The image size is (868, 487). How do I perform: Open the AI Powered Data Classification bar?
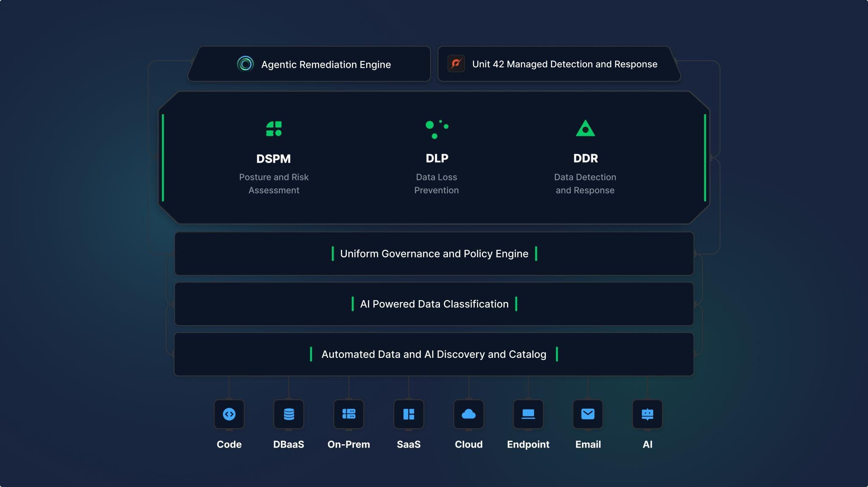point(434,304)
